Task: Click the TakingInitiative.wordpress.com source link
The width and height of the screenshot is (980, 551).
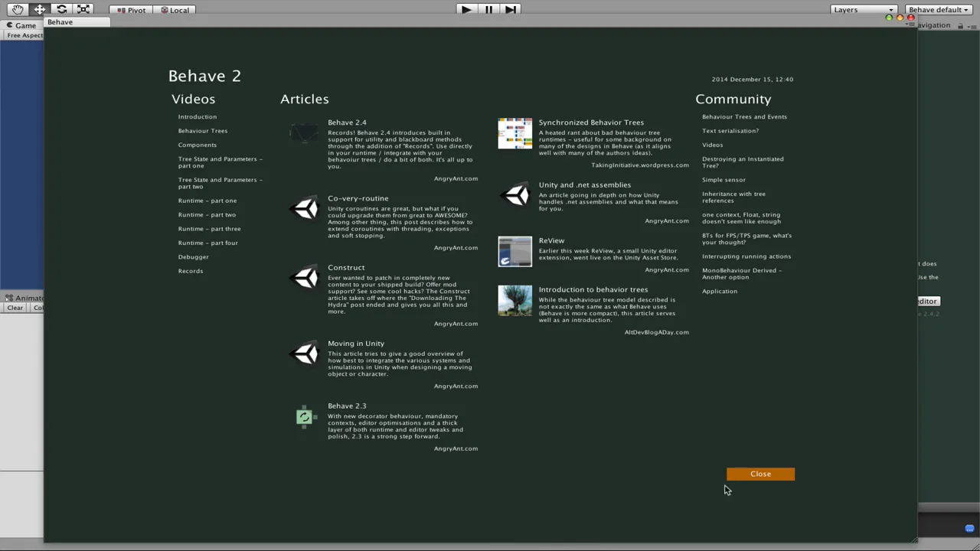Action: click(x=640, y=165)
